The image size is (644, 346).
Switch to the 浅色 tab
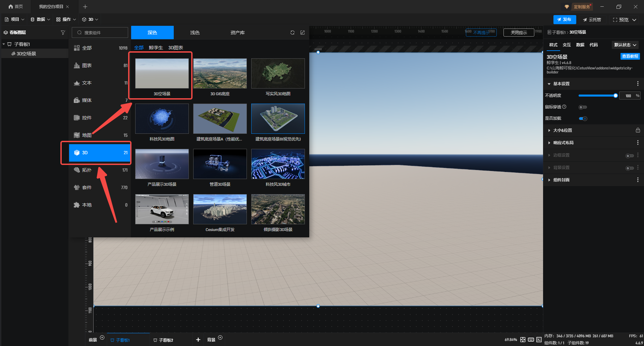click(x=195, y=33)
